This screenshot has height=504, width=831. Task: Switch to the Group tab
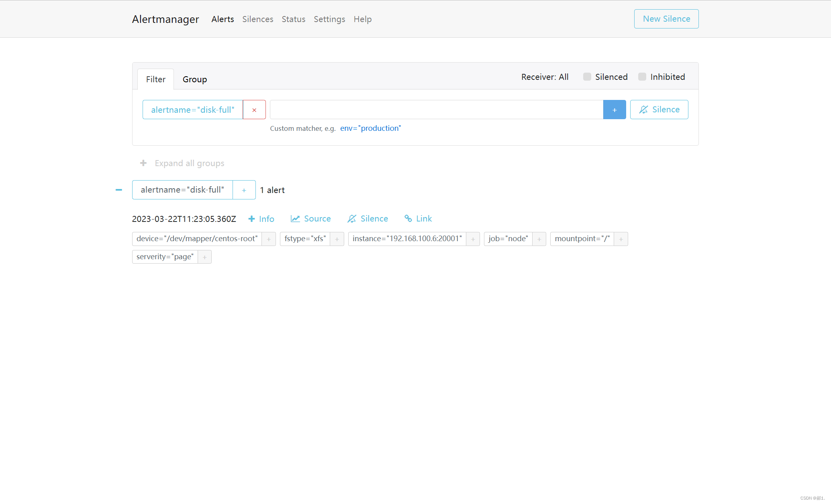195,79
